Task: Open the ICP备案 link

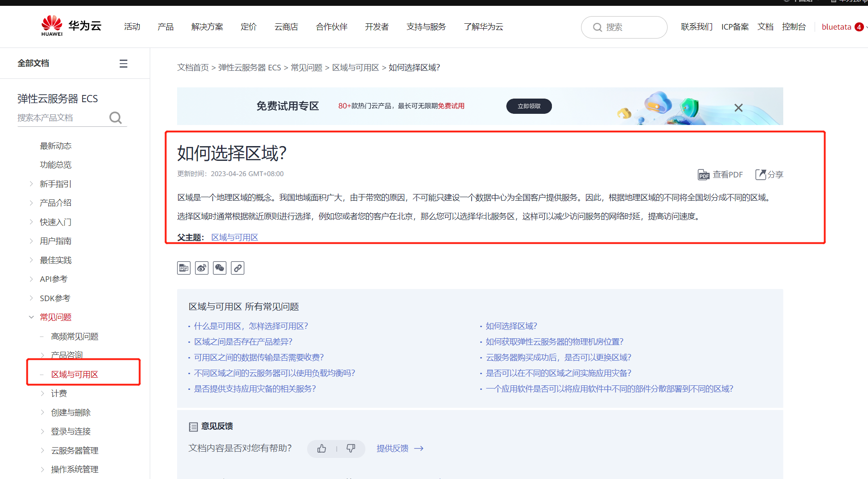Action: pyautogui.click(x=735, y=27)
